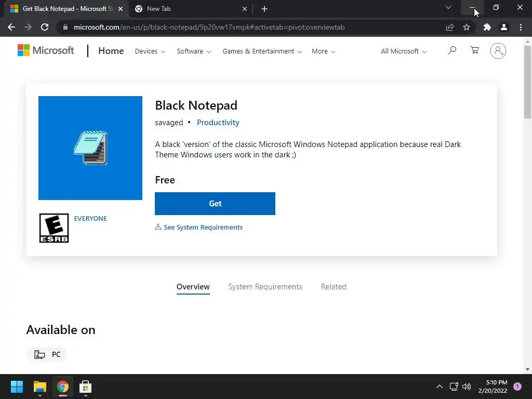Click the share page icon

coord(450,27)
